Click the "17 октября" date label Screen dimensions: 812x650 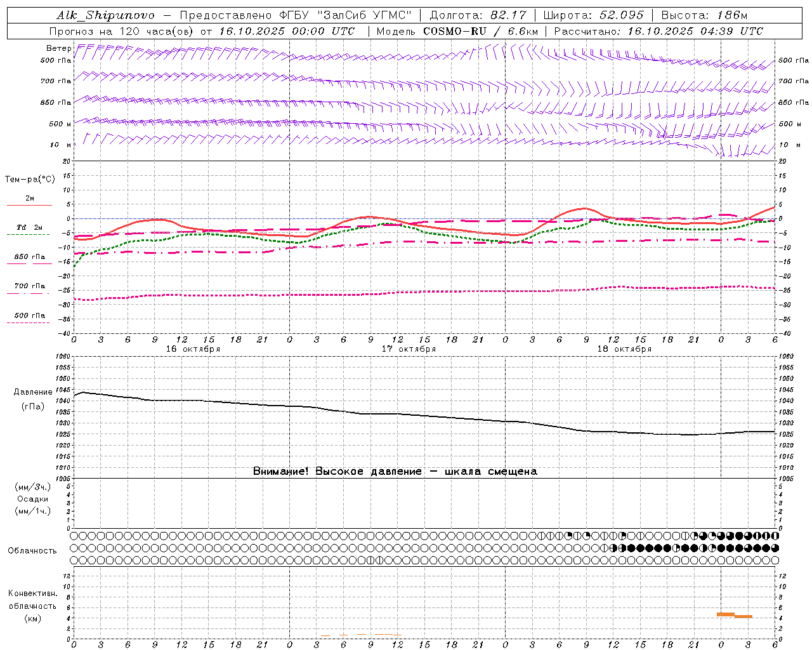(409, 349)
